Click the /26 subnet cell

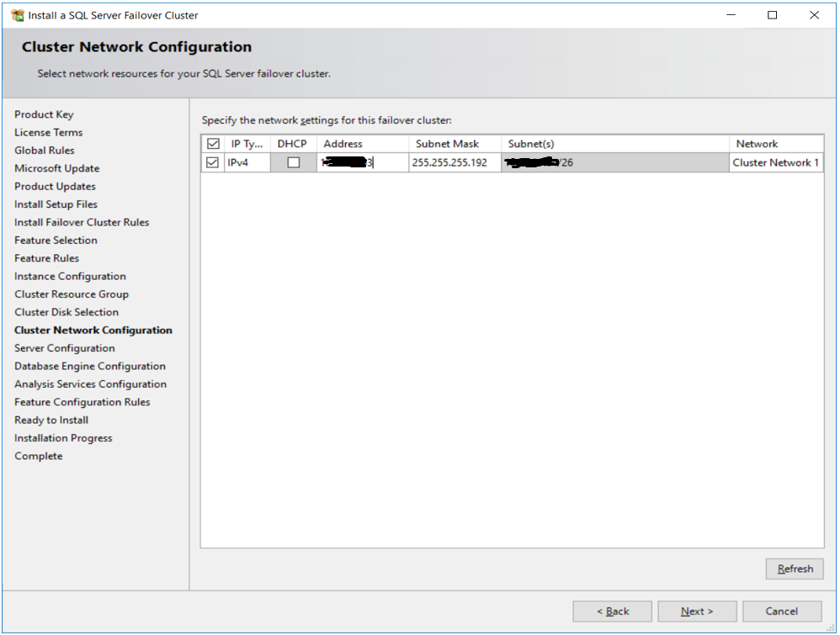615,162
